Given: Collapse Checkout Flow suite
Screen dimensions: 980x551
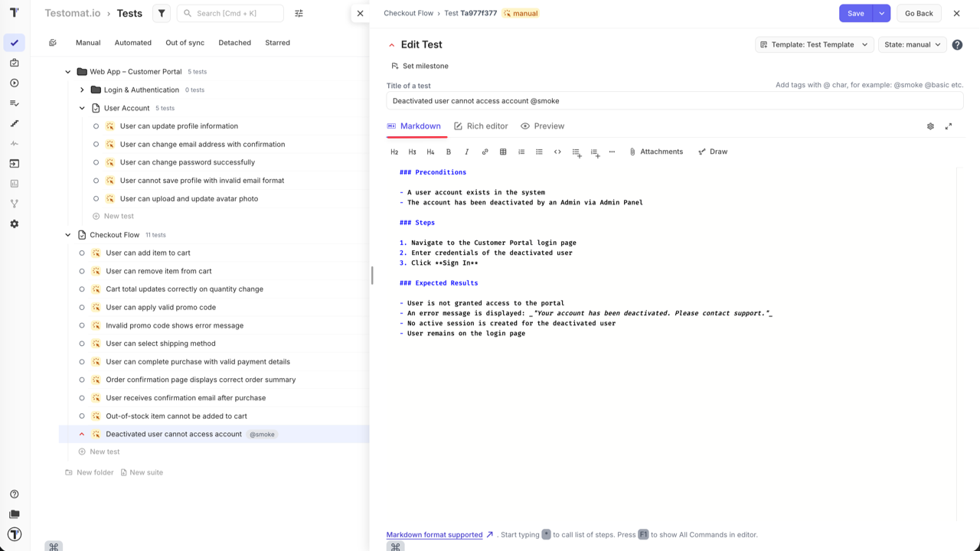Looking at the screenshot, I should [x=68, y=235].
